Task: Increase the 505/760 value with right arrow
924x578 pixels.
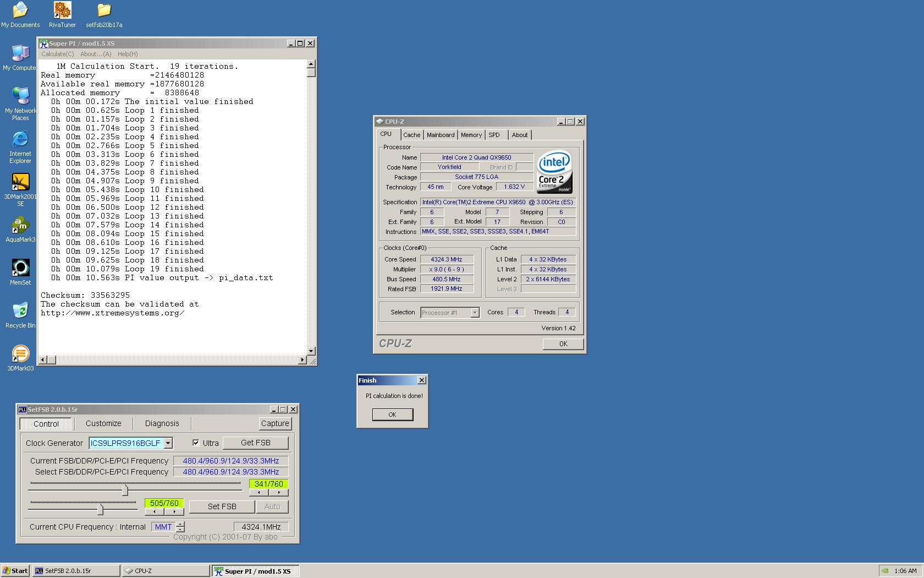Action: tap(174, 512)
